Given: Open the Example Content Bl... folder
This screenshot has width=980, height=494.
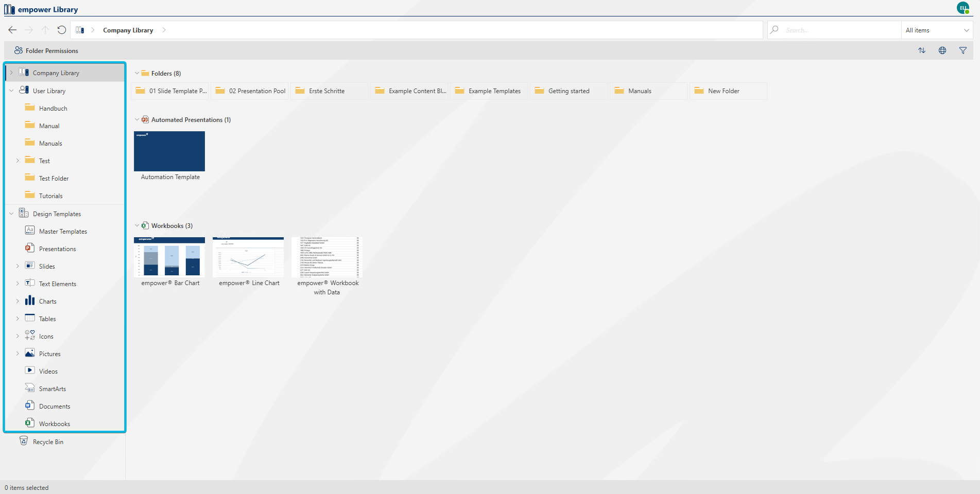Looking at the screenshot, I should point(409,91).
